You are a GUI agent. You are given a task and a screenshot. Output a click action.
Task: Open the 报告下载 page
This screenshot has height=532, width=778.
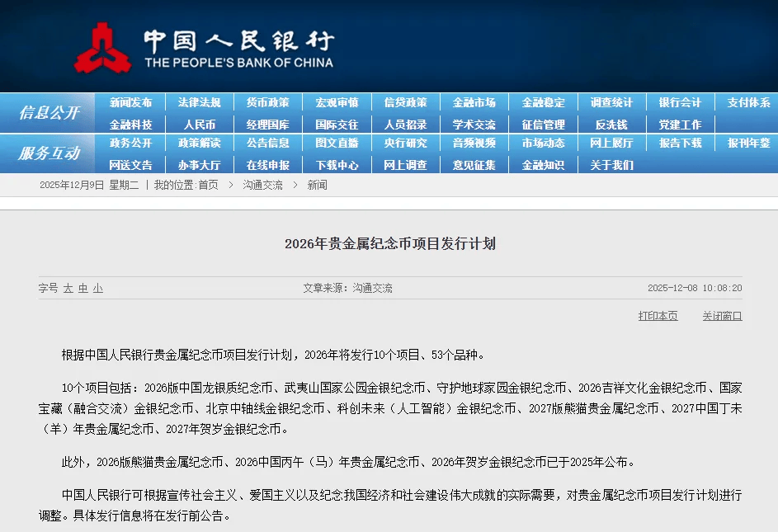(x=681, y=144)
